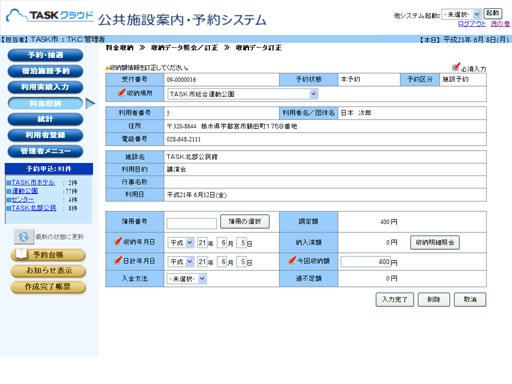Expand the 入金方法 dropdown
Viewport: 512px width, 384px height.
pyautogui.click(x=187, y=279)
